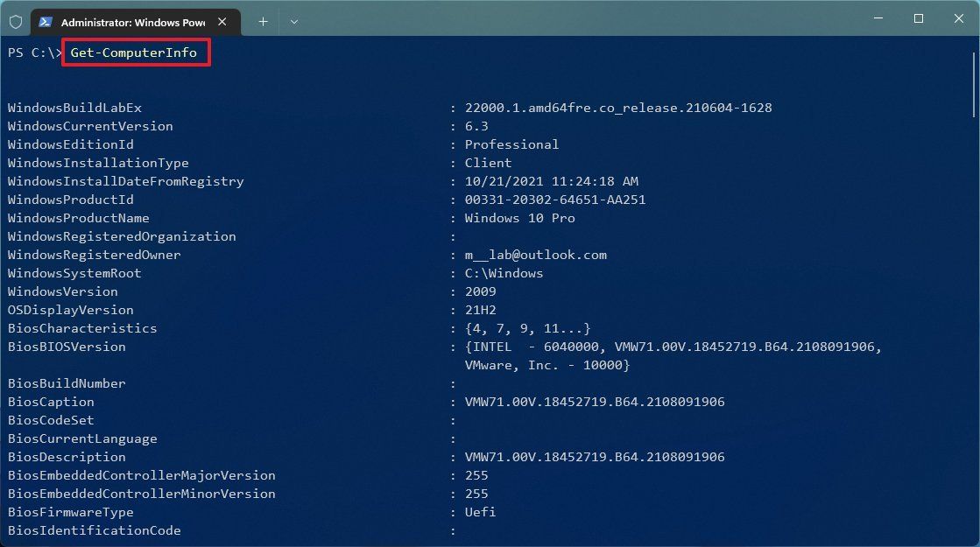Click the Professional WindowsEditionId value

pyautogui.click(x=511, y=144)
